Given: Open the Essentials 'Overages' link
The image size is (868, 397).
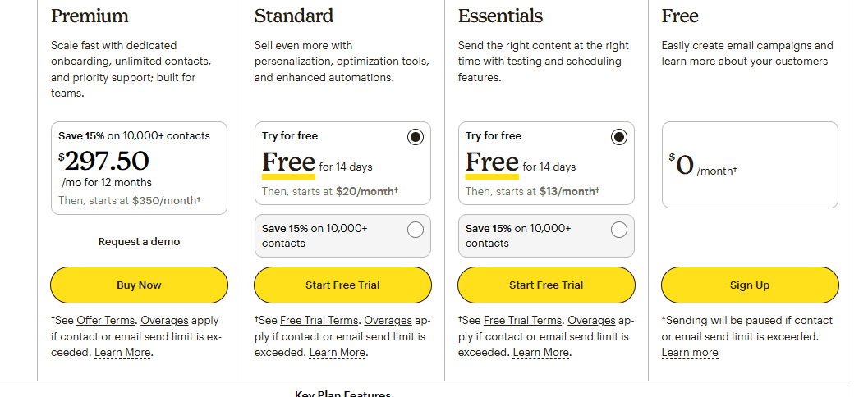Looking at the screenshot, I should 591,321.
